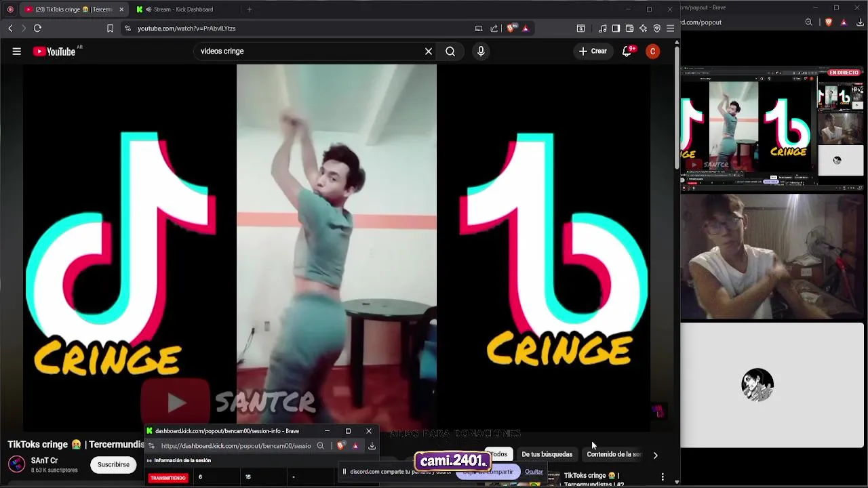Open options menu of suggested TikToks cringe video
This screenshot has width=868, height=488.
click(663, 477)
